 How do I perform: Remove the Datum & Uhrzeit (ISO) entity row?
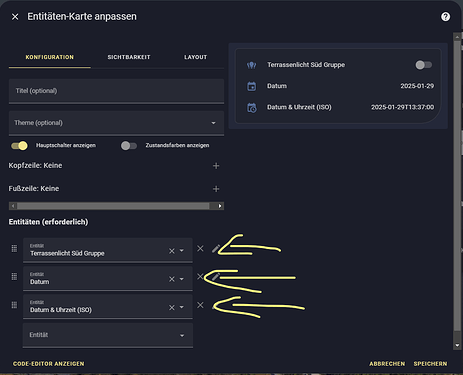pyautogui.click(x=200, y=305)
